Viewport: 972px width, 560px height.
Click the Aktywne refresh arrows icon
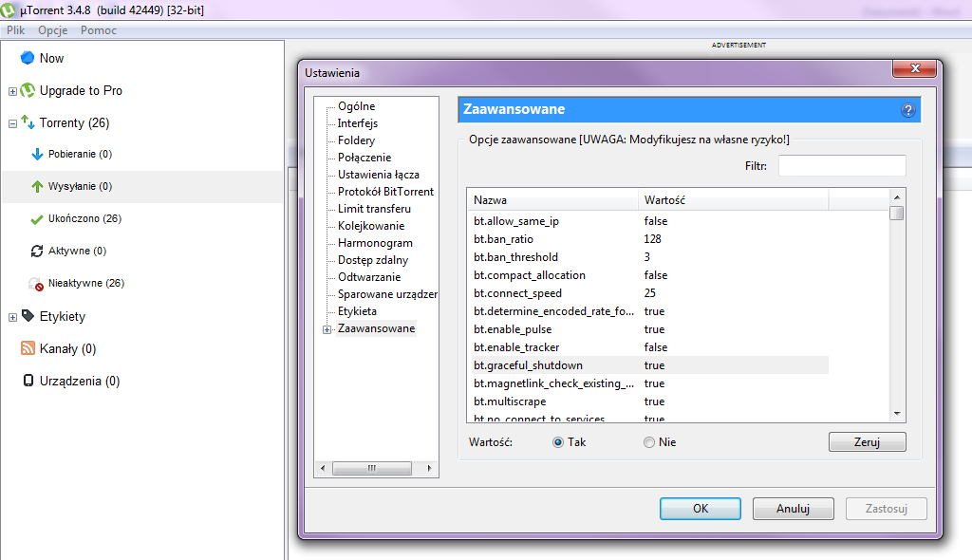click(37, 251)
